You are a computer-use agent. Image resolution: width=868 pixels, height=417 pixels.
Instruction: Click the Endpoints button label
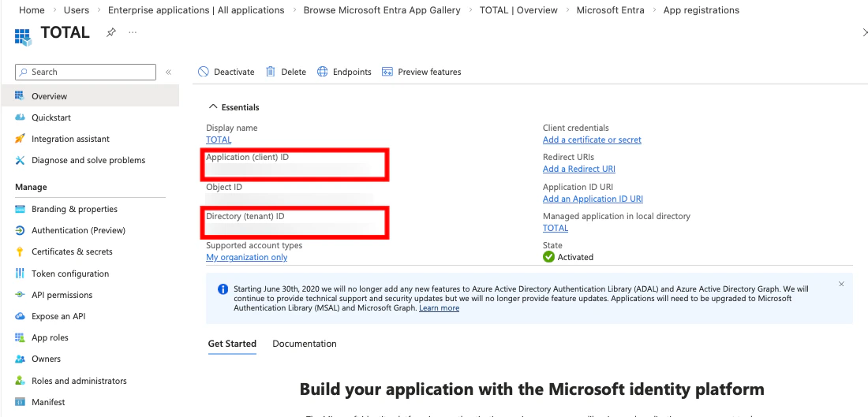coord(352,72)
